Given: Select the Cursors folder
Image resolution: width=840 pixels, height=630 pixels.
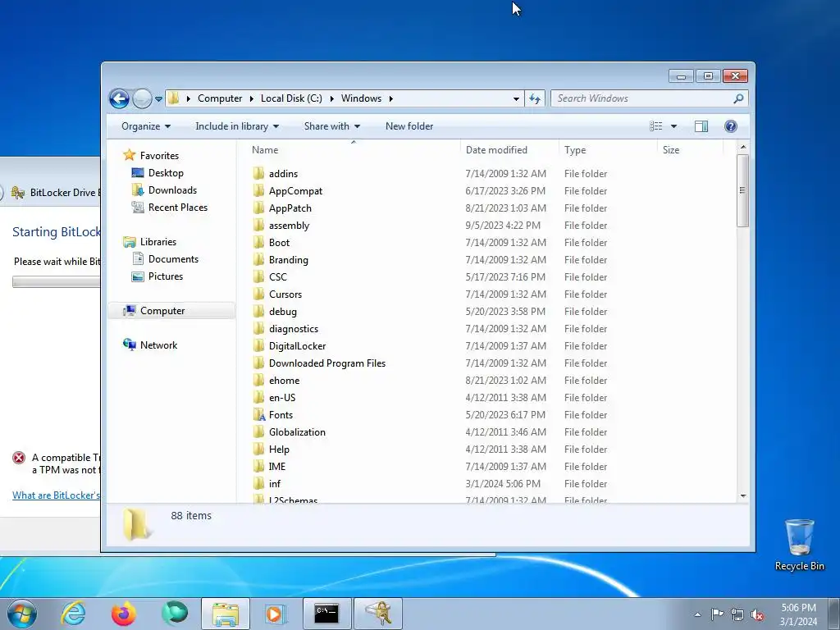Looking at the screenshot, I should pos(285,294).
